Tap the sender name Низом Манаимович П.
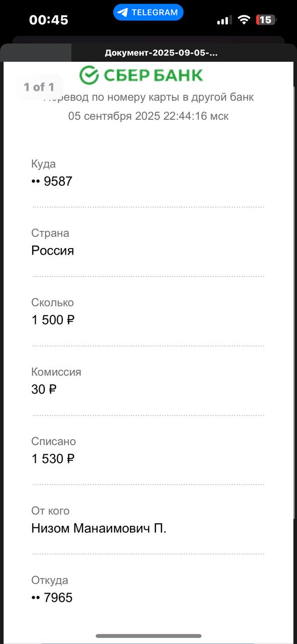The height and width of the screenshot is (644, 297). point(98,528)
